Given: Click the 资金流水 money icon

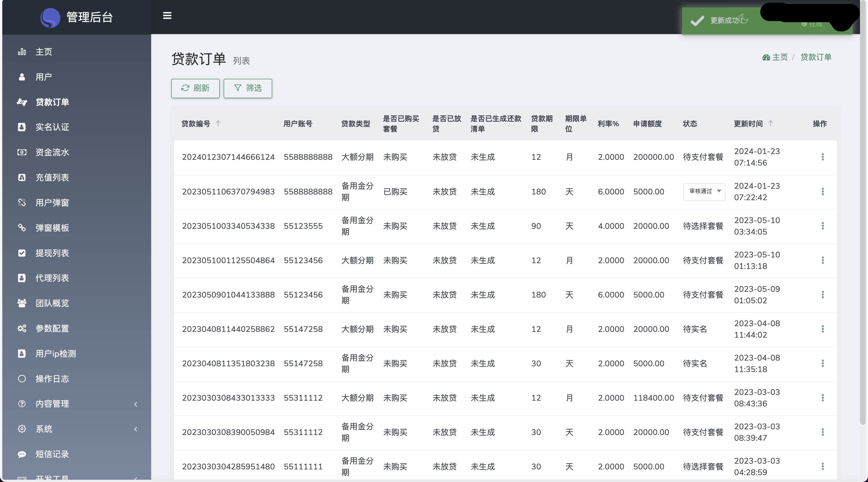Looking at the screenshot, I should pyautogui.click(x=22, y=152).
